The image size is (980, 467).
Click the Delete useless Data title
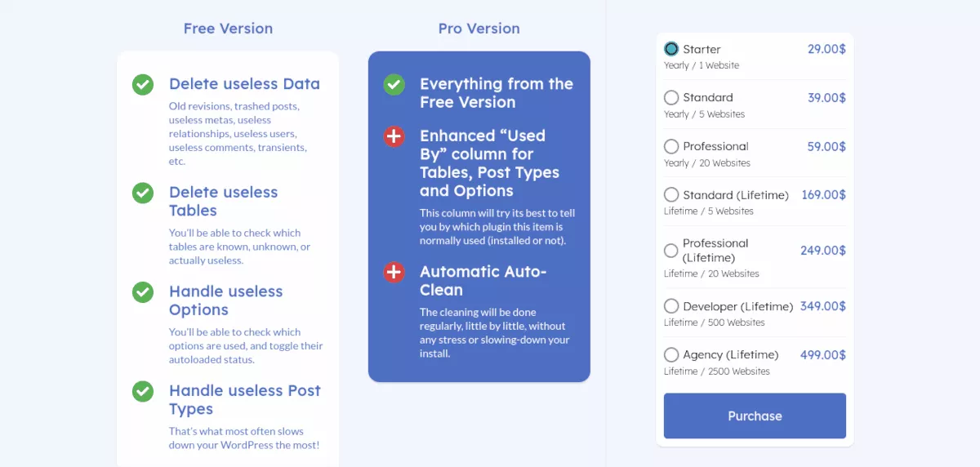(244, 84)
